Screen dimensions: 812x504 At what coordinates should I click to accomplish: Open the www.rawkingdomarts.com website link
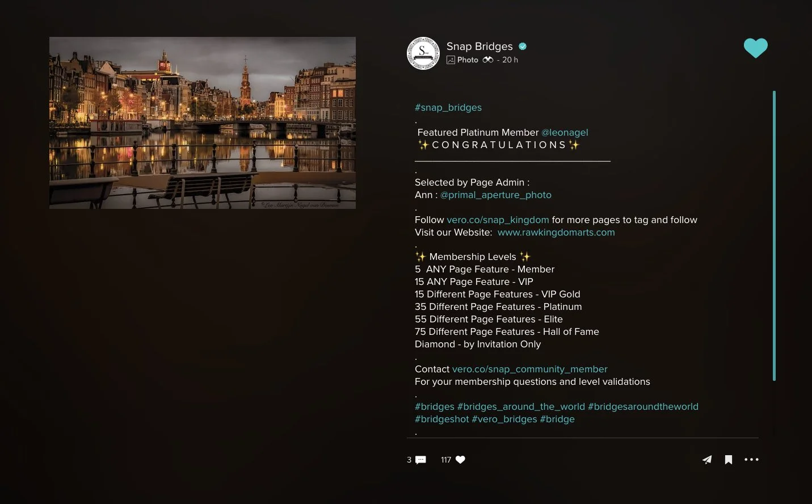(556, 232)
